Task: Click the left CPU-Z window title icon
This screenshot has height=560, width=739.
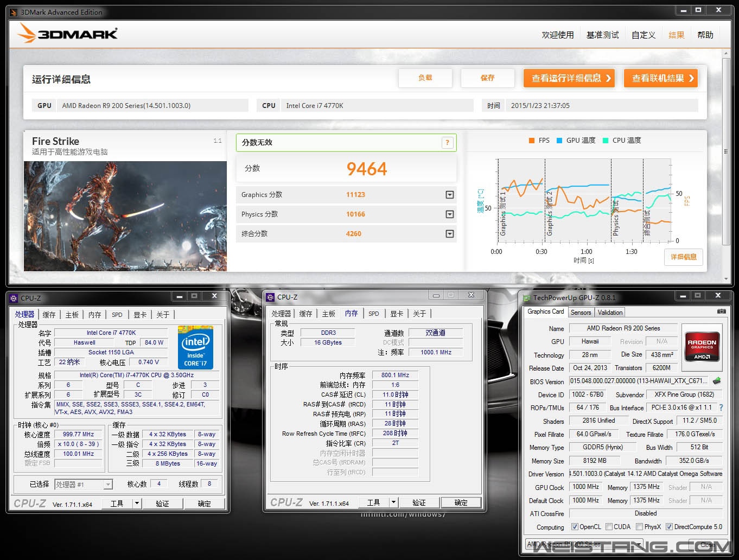Action: [14, 298]
